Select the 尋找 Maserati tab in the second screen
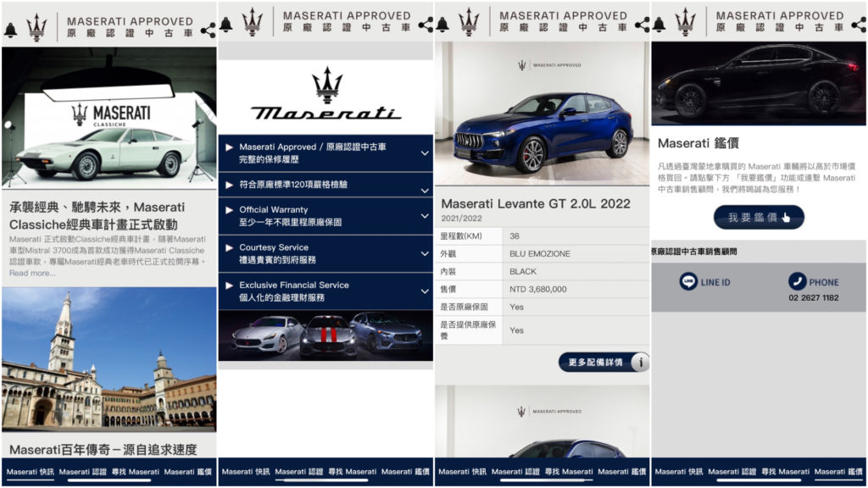Viewport: 868px width, 488px height. coord(352,472)
